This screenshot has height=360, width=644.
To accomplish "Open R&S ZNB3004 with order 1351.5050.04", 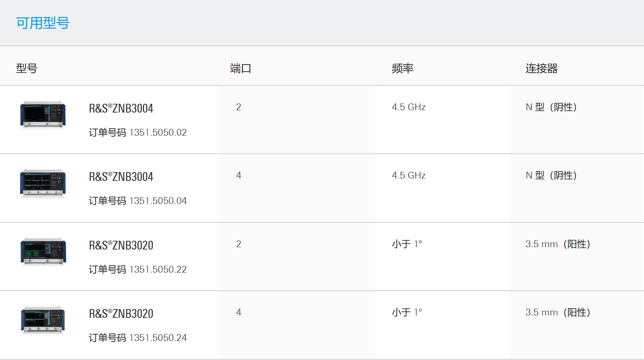I will pos(121,177).
